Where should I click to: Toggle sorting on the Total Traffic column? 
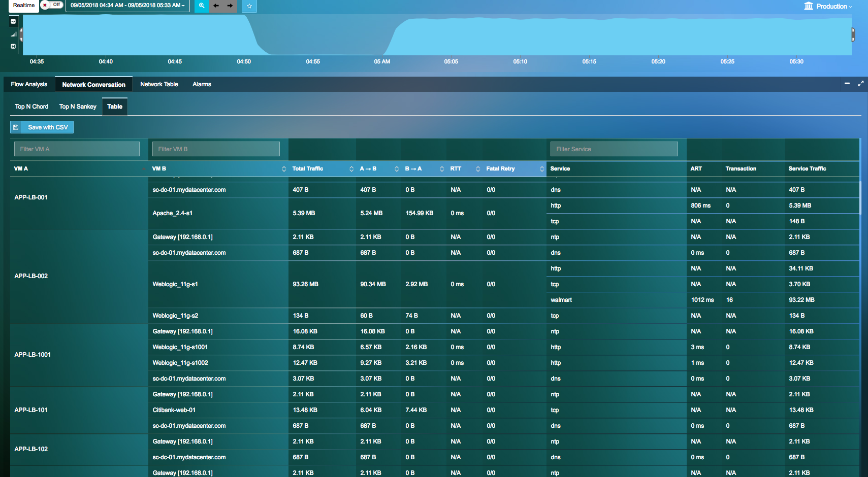pyautogui.click(x=351, y=168)
